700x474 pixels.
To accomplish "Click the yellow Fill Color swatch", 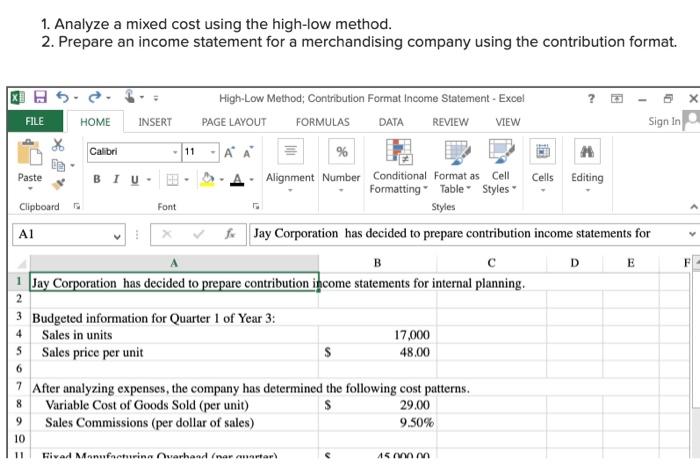I will (x=208, y=180).
